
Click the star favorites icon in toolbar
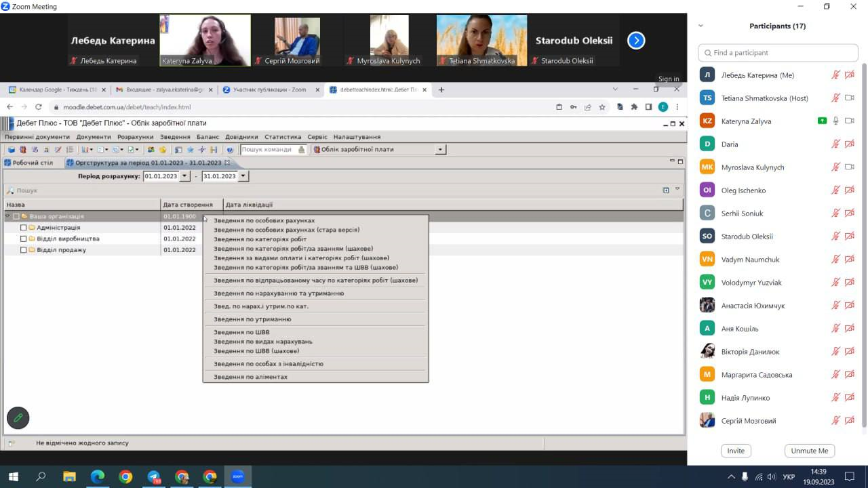(190, 150)
